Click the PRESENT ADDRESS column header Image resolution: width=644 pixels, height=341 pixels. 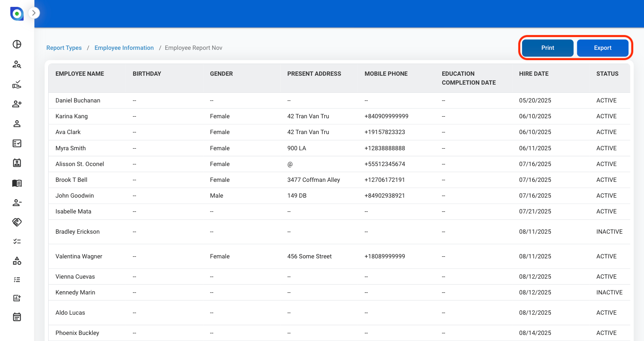pyautogui.click(x=314, y=74)
